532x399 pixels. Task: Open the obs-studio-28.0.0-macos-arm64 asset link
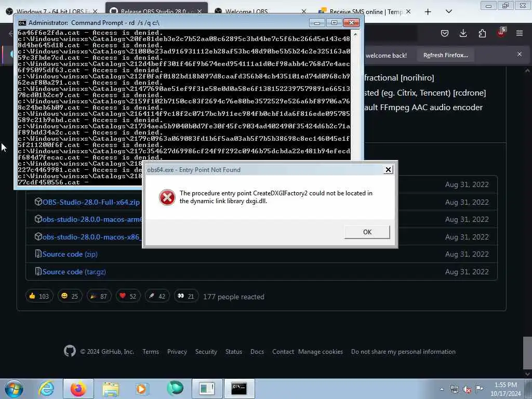pos(92,220)
